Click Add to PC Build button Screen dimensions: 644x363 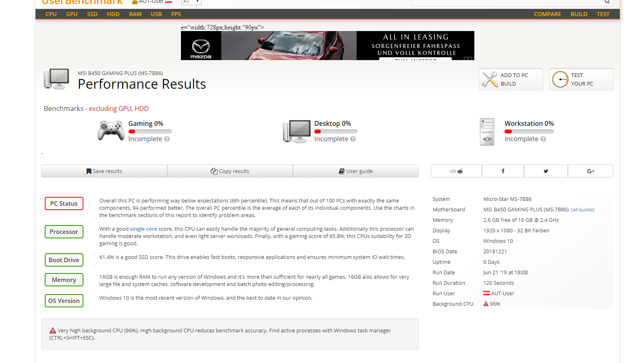pyautogui.click(x=511, y=79)
